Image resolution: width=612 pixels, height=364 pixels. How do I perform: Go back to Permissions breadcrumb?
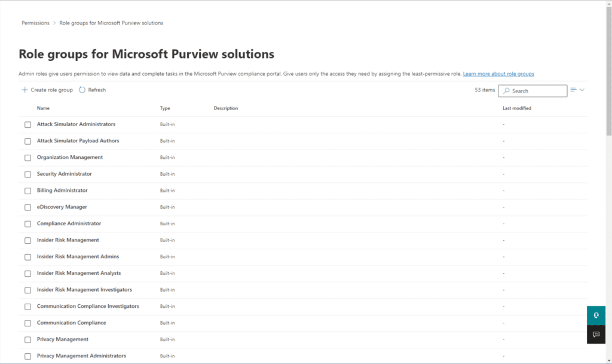[x=35, y=23]
